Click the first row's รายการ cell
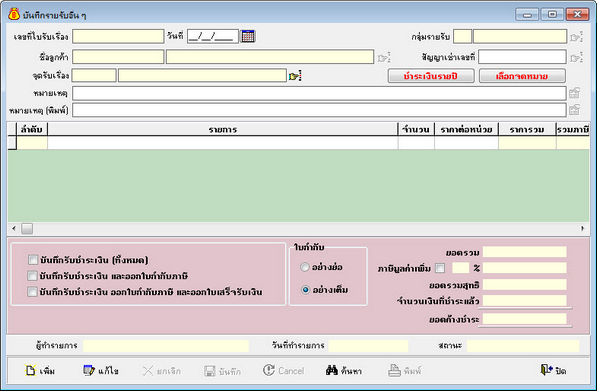This screenshot has height=391, width=597. [x=223, y=143]
